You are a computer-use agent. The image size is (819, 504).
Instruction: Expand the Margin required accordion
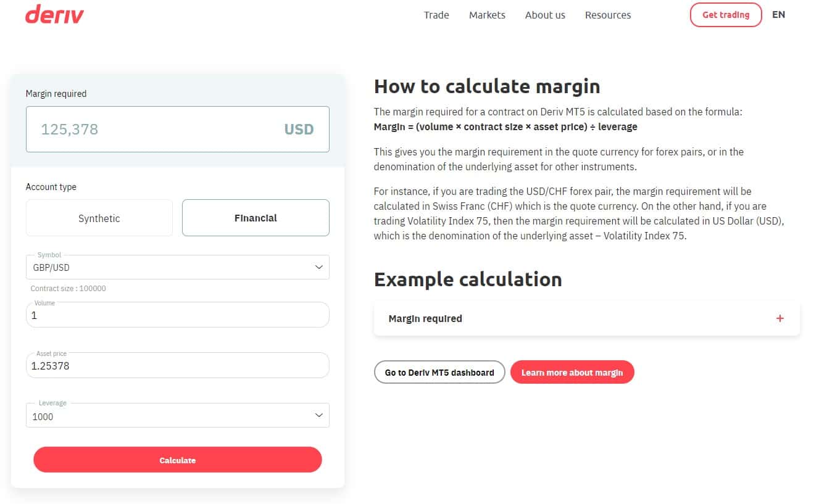click(x=425, y=318)
